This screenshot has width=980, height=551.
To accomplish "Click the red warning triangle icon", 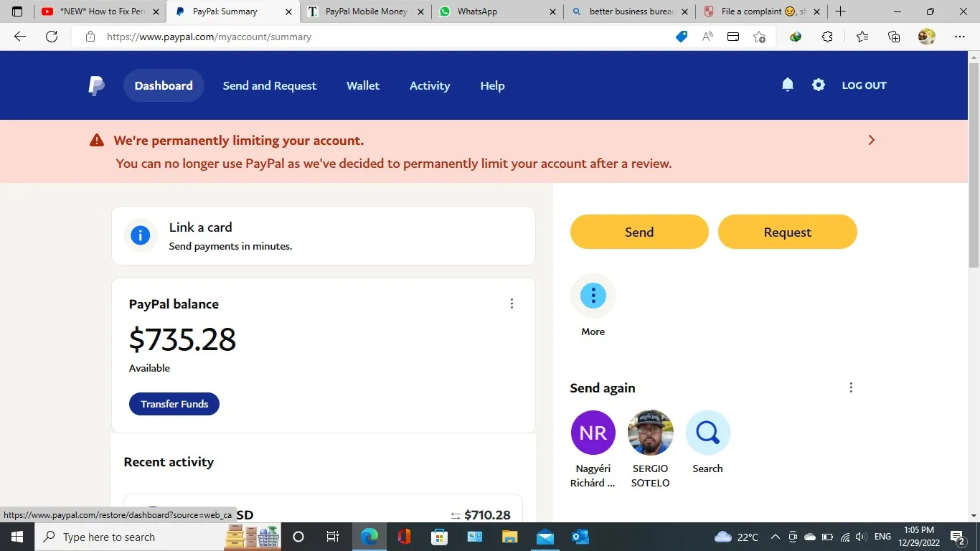I will [x=97, y=141].
